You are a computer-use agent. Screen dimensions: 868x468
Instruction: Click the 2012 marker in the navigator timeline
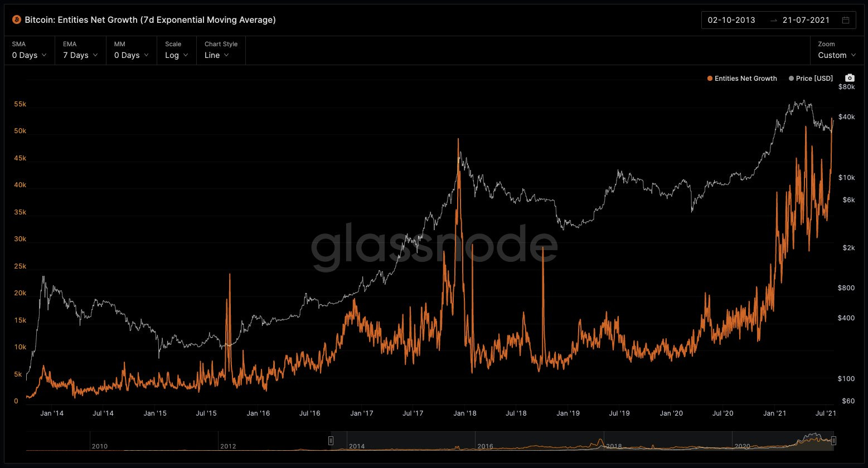[x=228, y=447]
